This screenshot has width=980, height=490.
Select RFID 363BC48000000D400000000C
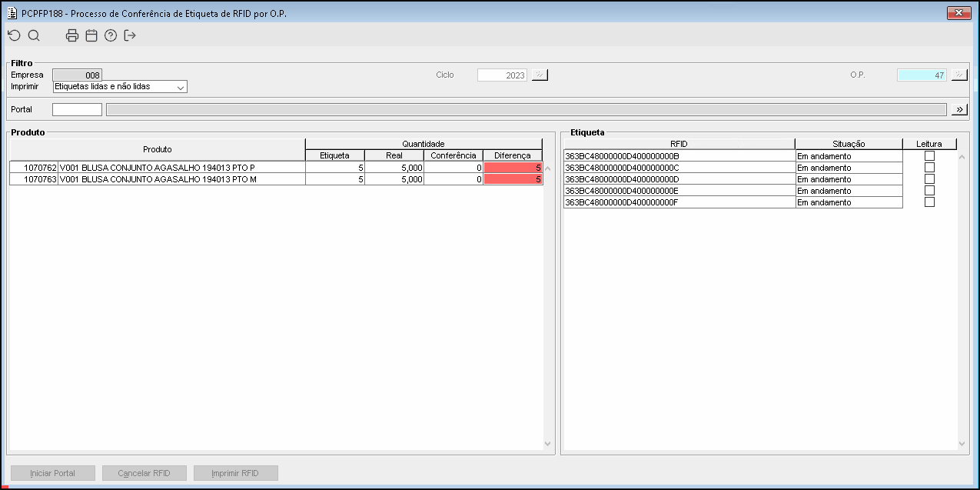click(679, 168)
